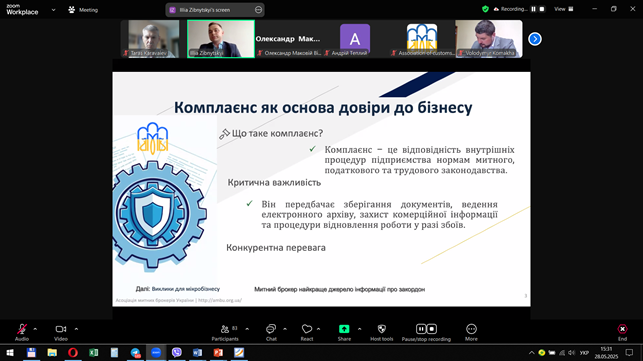Open options for Illia Zibnytskyi's screen share

[258, 10]
